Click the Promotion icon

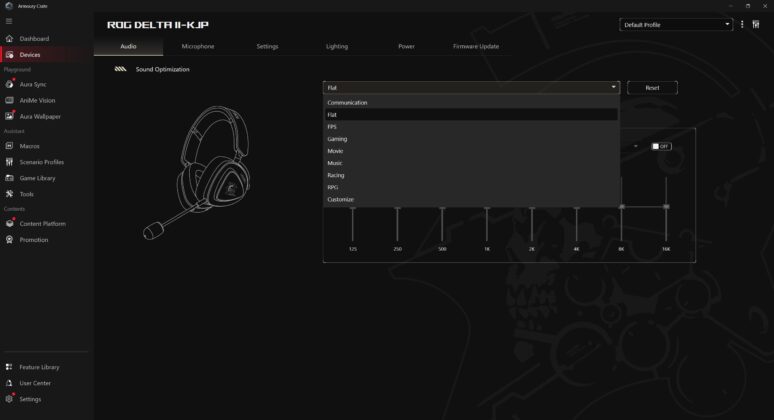(9, 240)
